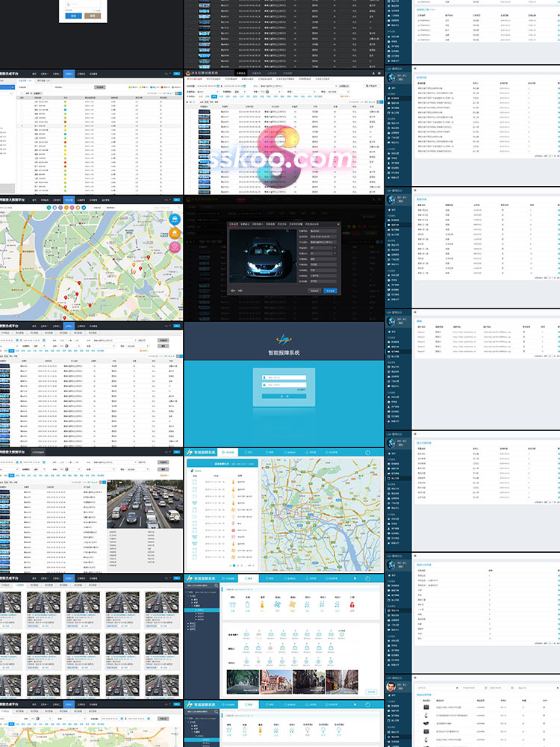Select the teal round tool in the map toolbar
The width and height of the screenshot is (560, 747).
[49, 208]
